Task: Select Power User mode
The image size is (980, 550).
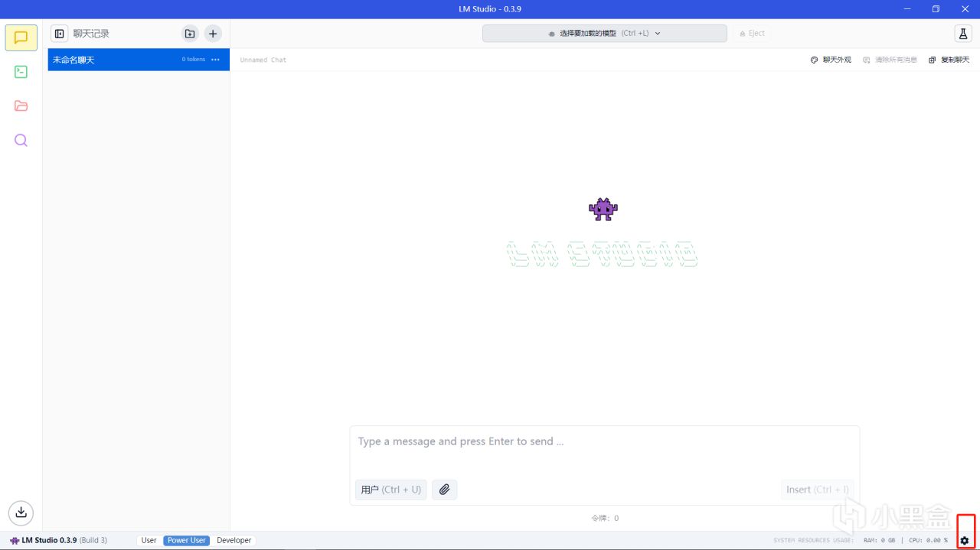Action: 187,540
